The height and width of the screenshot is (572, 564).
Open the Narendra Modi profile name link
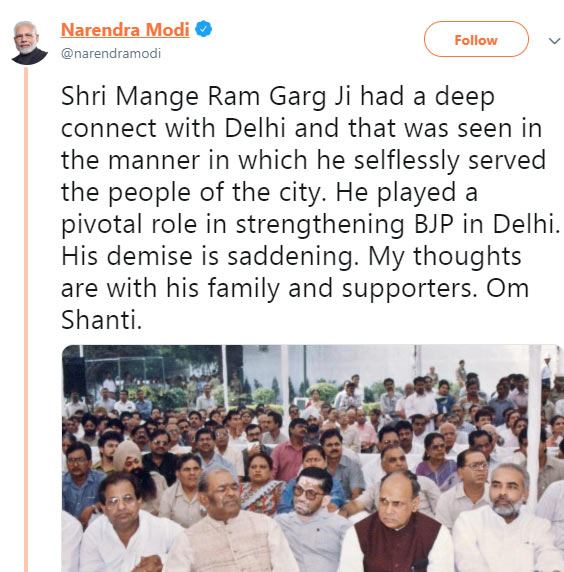(125, 30)
